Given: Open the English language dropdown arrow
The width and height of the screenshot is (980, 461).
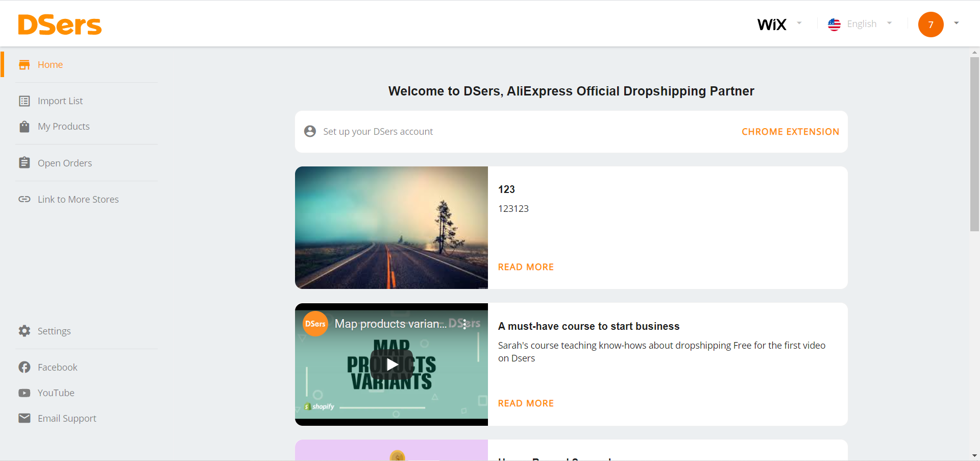Looking at the screenshot, I should tap(890, 23).
